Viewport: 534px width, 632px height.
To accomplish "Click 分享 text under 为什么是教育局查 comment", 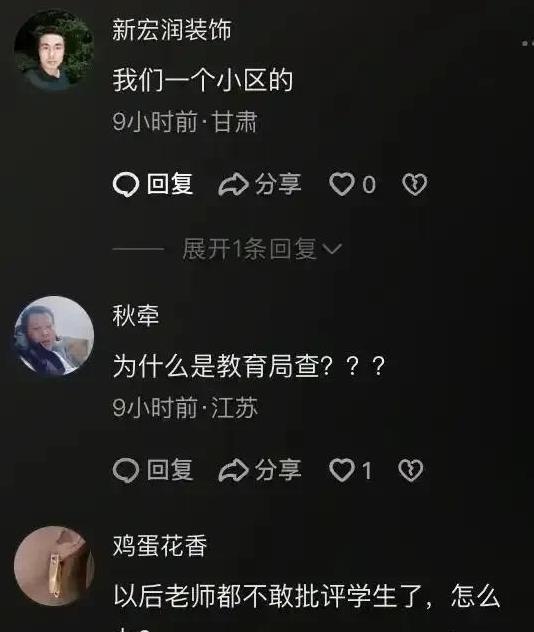I will [278, 470].
